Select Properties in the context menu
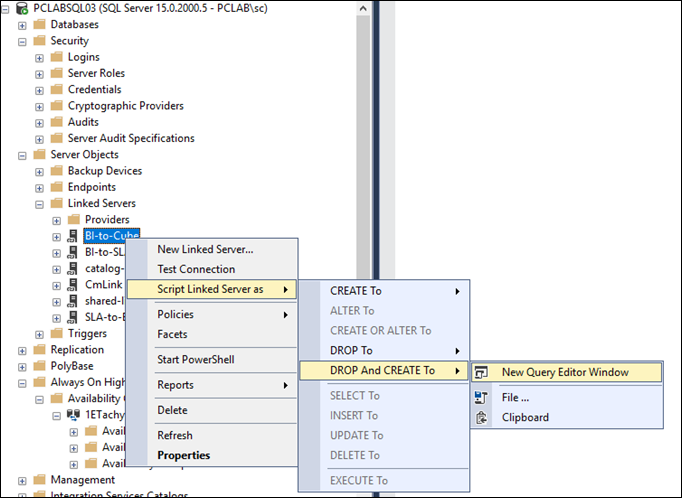Image resolution: width=682 pixels, height=498 pixels. coord(183,455)
